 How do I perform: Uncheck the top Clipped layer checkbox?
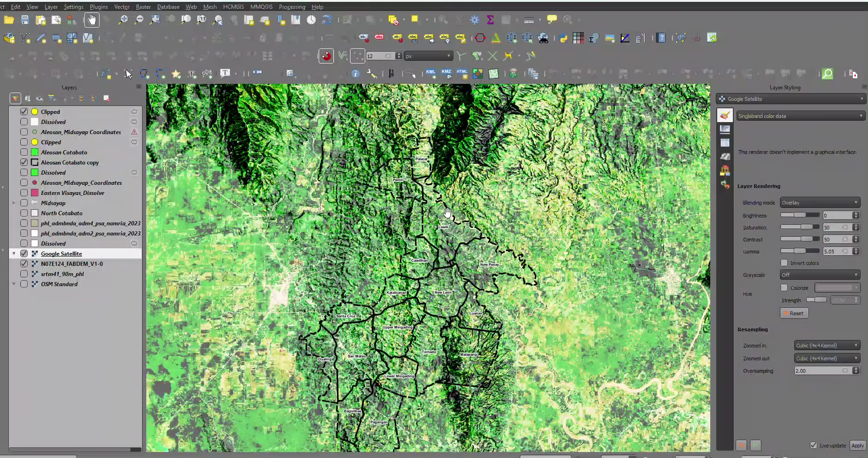point(24,112)
